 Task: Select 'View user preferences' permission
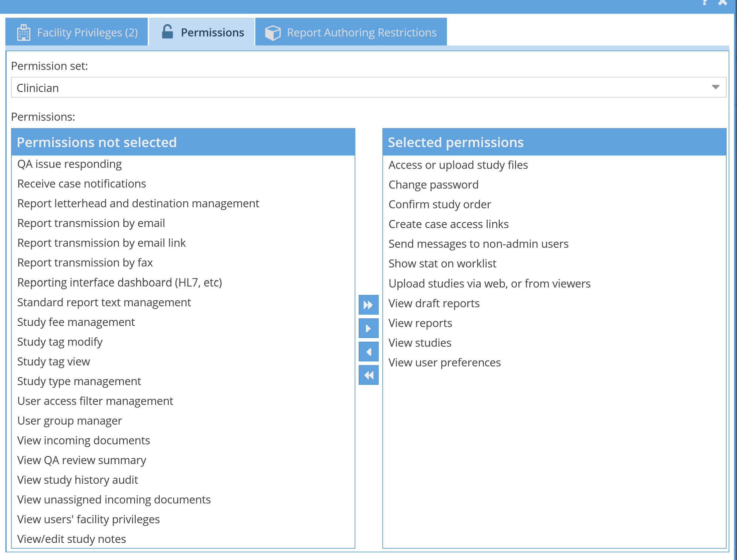(x=554, y=363)
